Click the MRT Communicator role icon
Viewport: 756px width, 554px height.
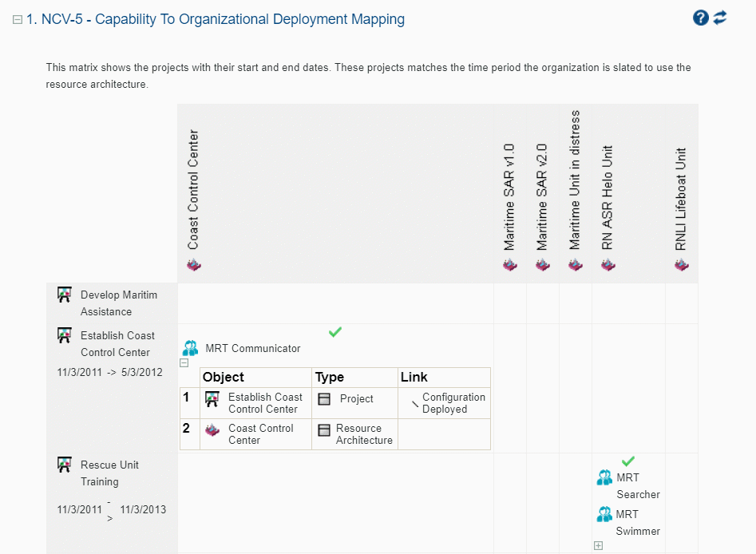[x=190, y=348]
